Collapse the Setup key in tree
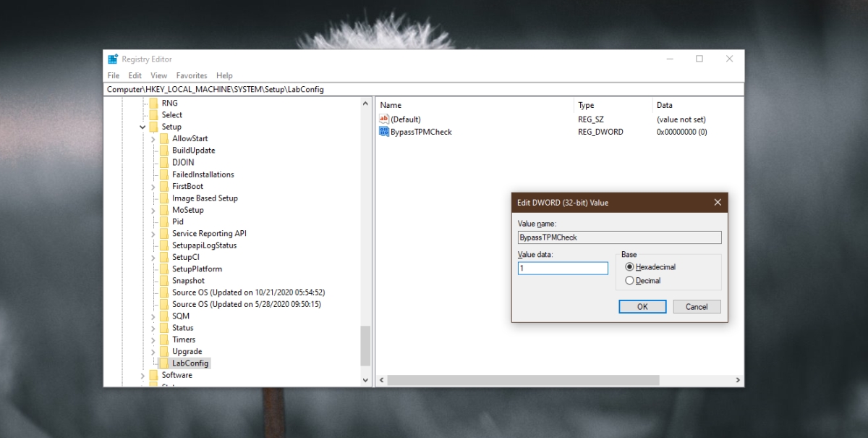 pyautogui.click(x=142, y=127)
